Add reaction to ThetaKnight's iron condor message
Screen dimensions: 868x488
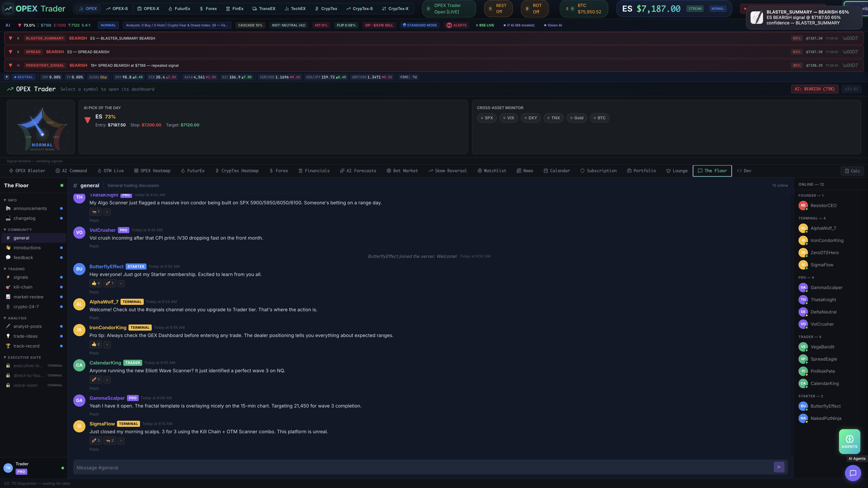107,212
